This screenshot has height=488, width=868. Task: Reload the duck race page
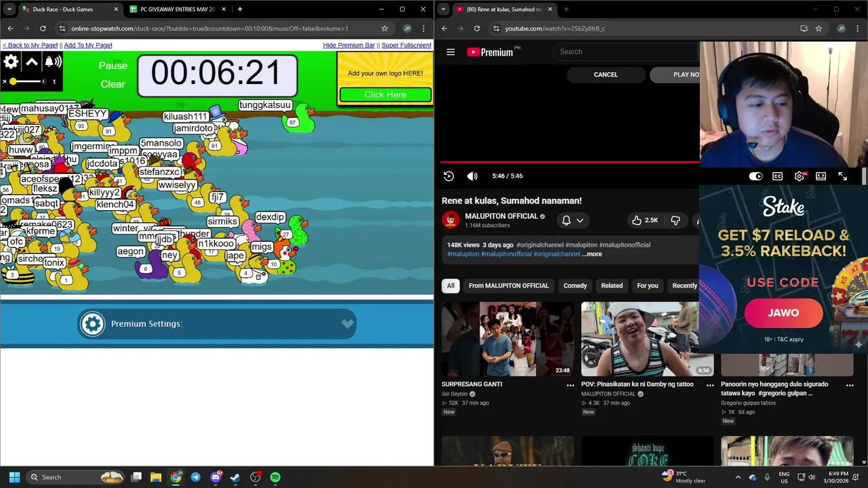(x=43, y=28)
